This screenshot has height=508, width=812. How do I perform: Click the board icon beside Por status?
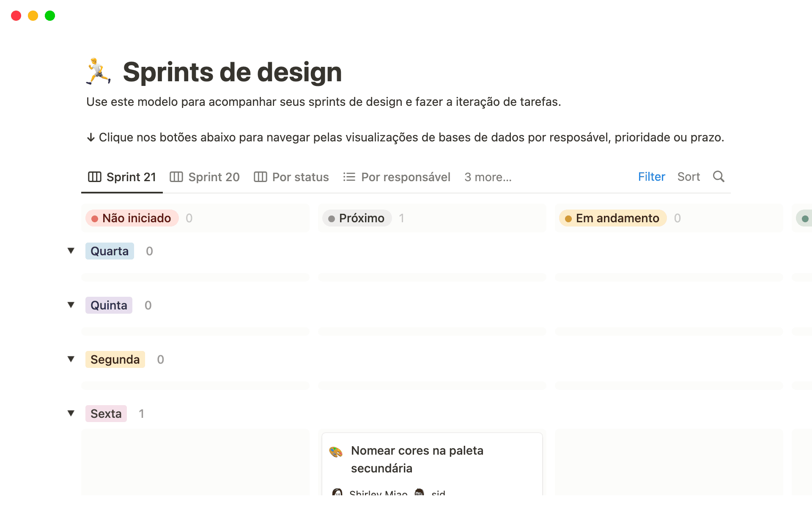[x=260, y=177]
